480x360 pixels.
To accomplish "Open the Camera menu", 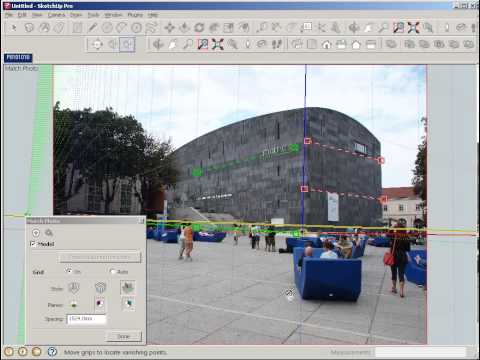I will 56,15.
